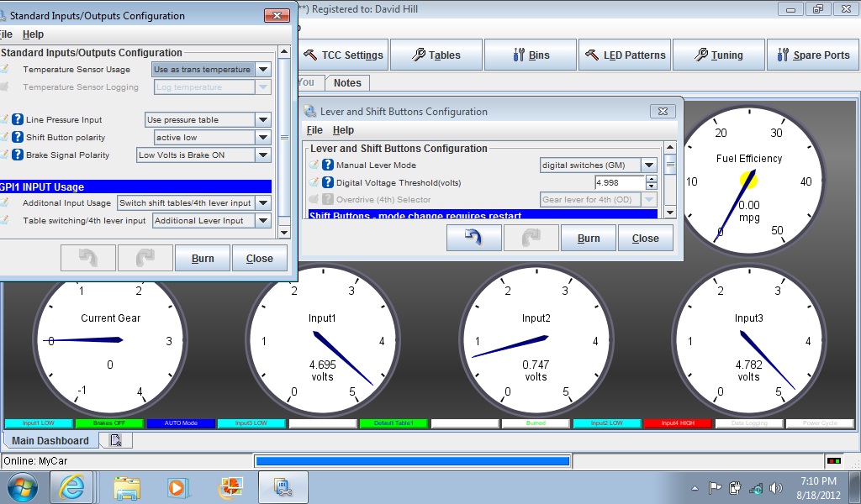Click the Current Gear gauge

pyautogui.click(x=110, y=340)
